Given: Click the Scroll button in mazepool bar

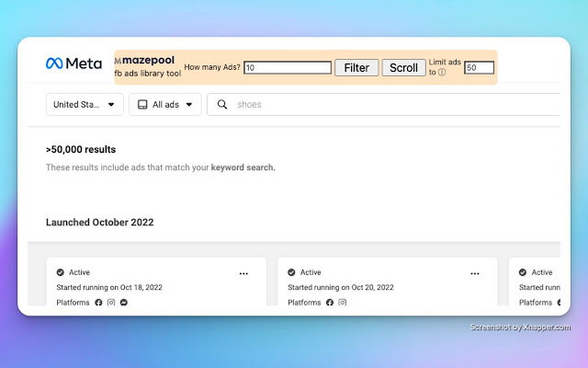Looking at the screenshot, I should coord(403,67).
